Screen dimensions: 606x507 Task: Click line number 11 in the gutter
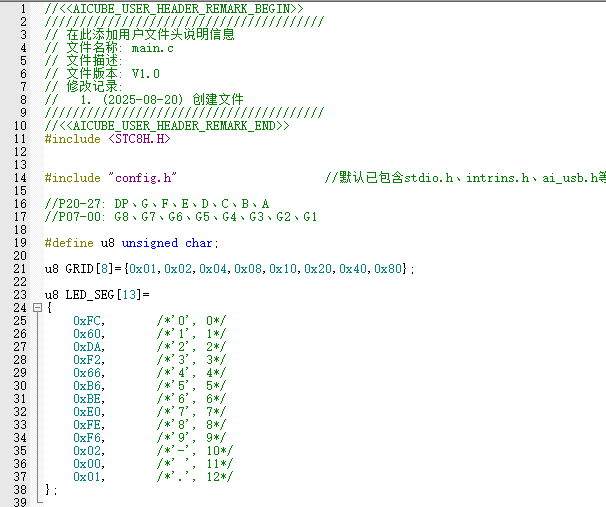(20, 139)
